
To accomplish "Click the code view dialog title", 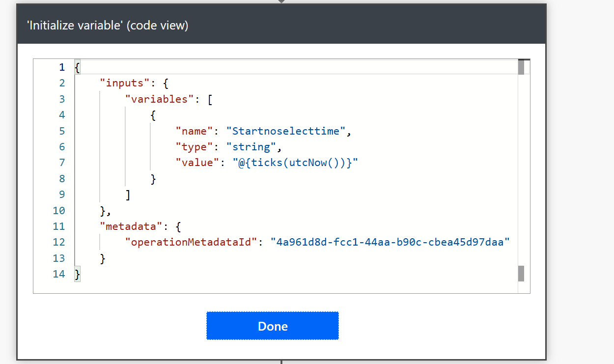I will pyautogui.click(x=108, y=26).
